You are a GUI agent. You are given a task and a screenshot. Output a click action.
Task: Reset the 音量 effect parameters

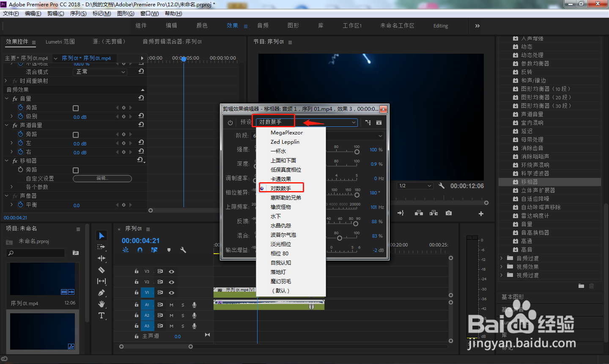point(141,98)
